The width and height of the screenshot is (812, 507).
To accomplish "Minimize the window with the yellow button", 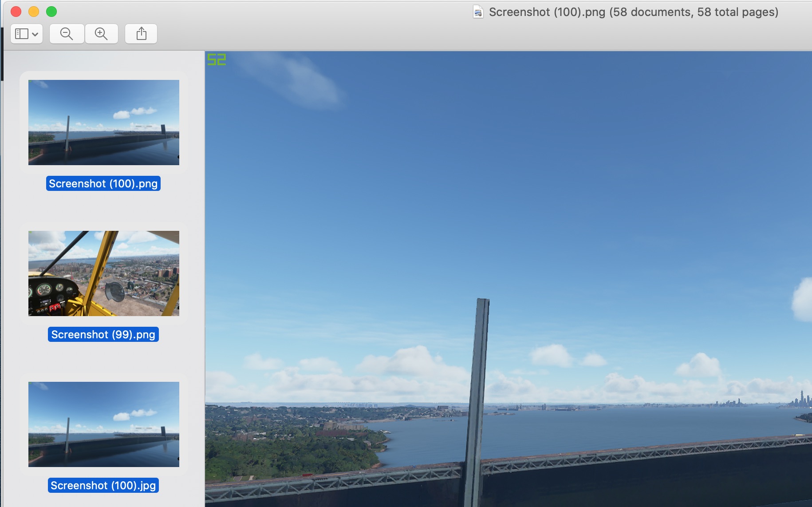I will pos(34,12).
